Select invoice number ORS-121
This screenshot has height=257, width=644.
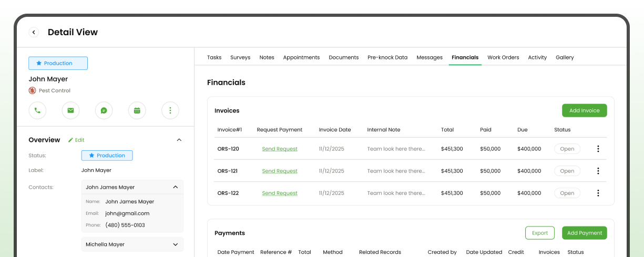point(228,171)
